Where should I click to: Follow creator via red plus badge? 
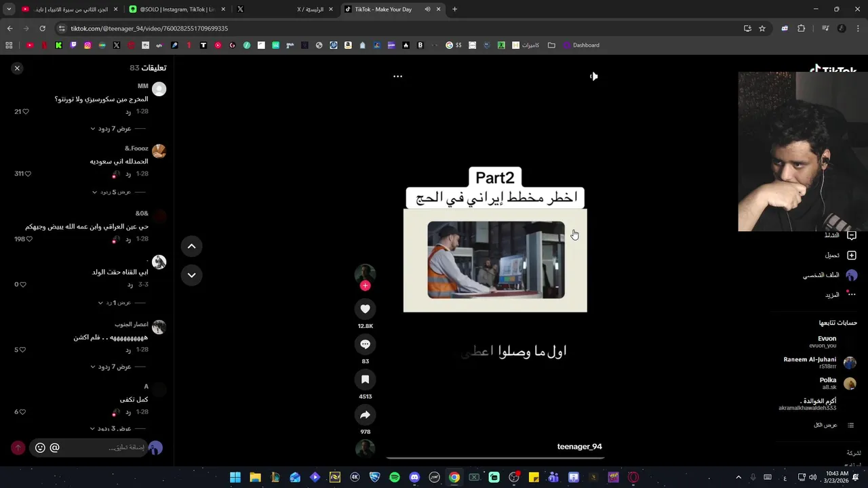(x=365, y=285)
